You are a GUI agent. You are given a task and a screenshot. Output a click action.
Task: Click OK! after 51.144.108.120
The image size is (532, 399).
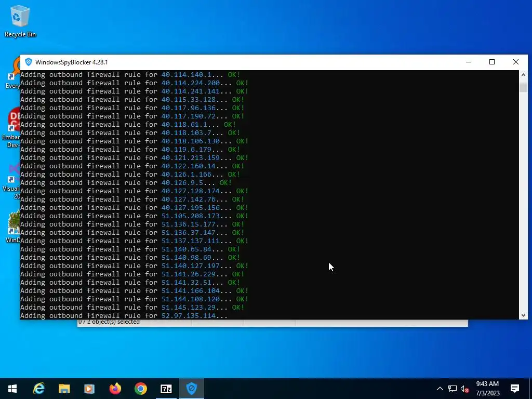point(242,299)
